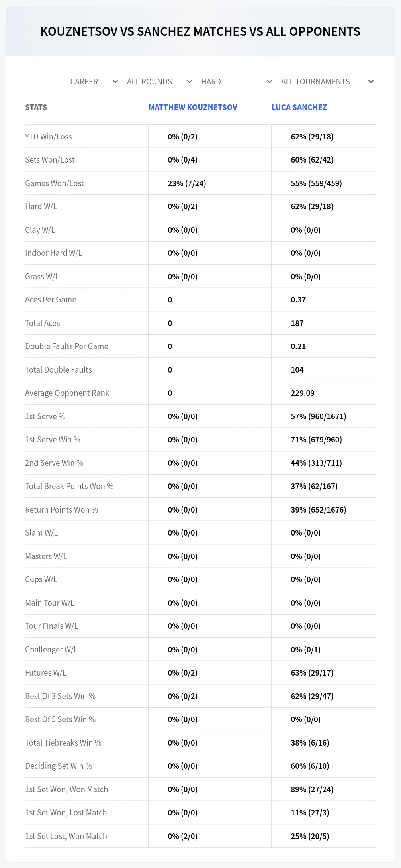Click Sanchez's Total Aces value 187

coord(297,323)
